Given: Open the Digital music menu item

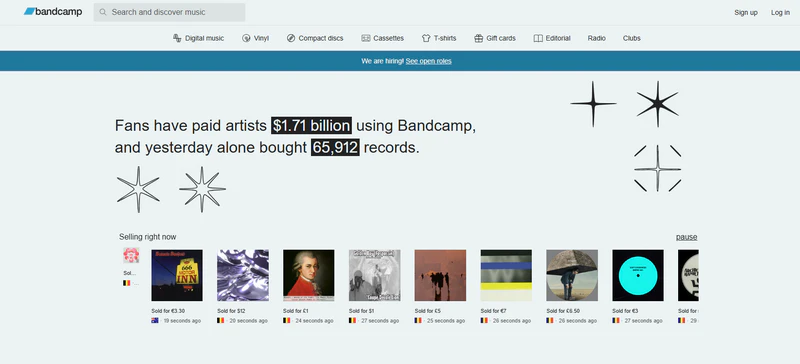Looking at the screenshot, I should point(198,38).
